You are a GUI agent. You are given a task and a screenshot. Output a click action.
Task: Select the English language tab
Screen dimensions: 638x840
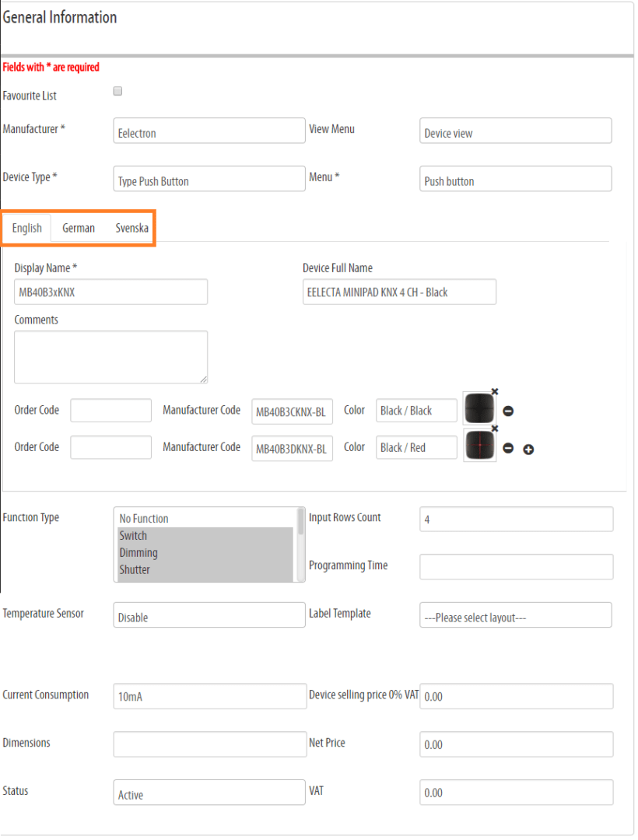click(x=26, y=228)
